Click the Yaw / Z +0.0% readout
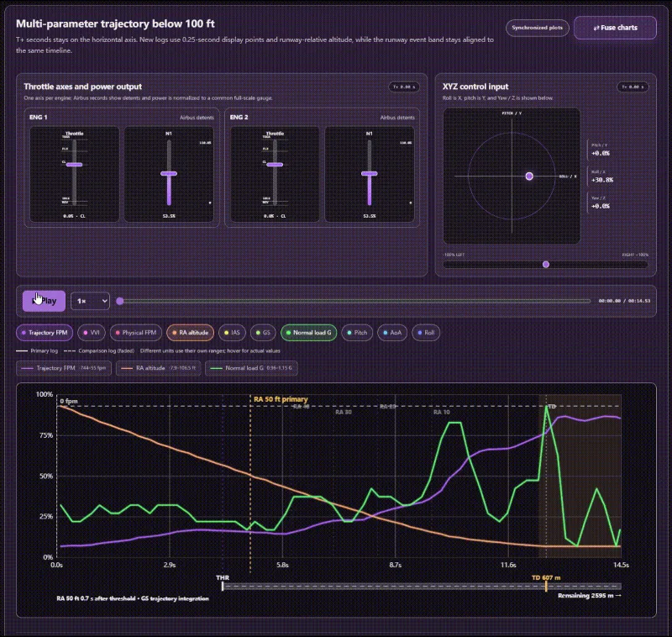Screen dimensions: 672x637 (x=601, y=203)
